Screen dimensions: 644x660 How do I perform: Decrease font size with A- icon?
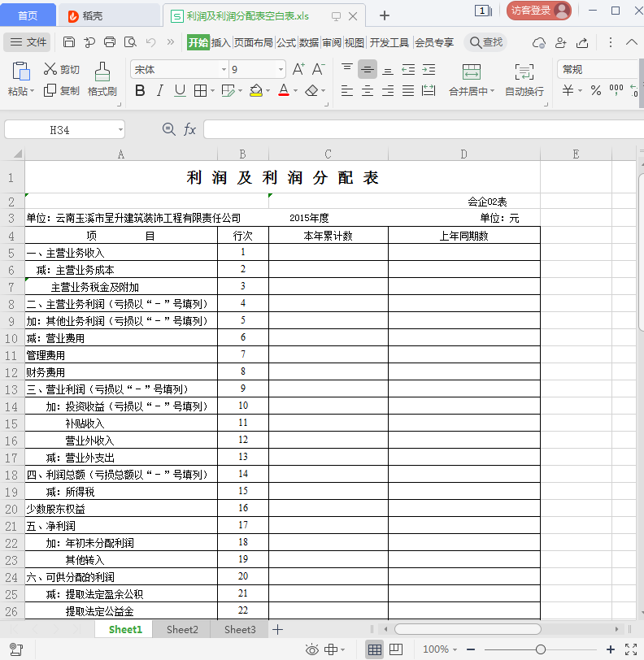click(x=319, y=69)
